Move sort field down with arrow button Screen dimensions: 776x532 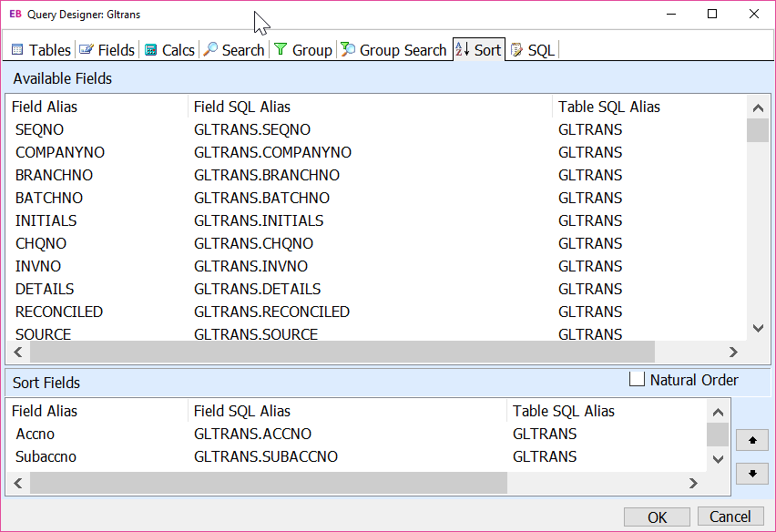pyautogui.click(x=751, y=474)
